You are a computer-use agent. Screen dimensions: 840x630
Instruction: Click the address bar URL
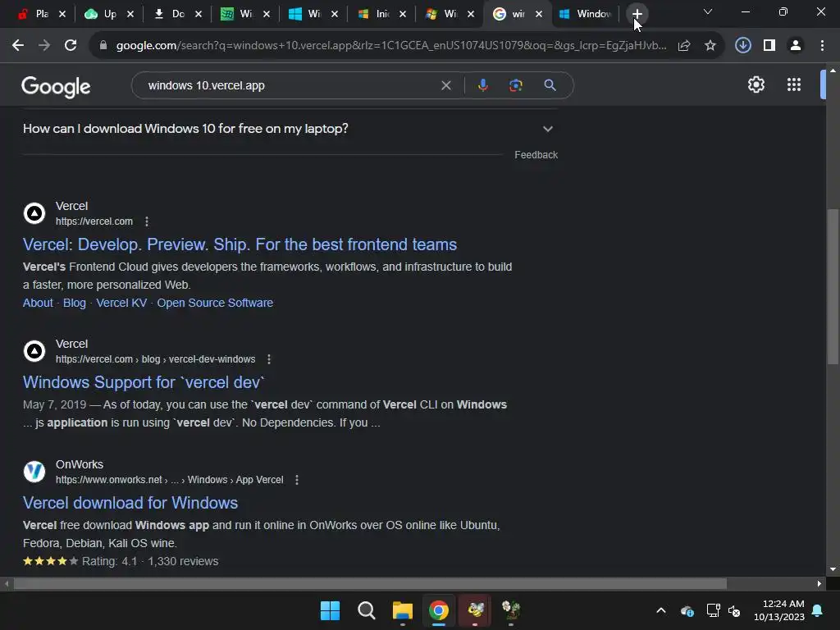point(391,46)
